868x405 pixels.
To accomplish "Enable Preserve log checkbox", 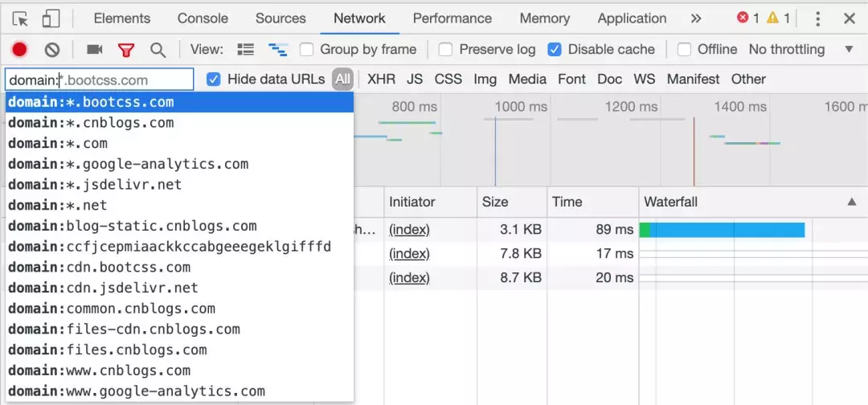I will click(445, 50).
